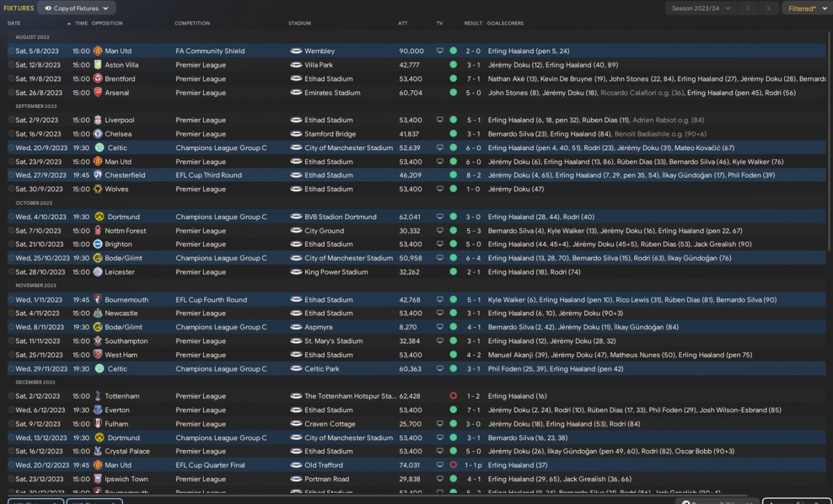Open the 7 - 1 result against Everton
833x504 pixels.
473,410
